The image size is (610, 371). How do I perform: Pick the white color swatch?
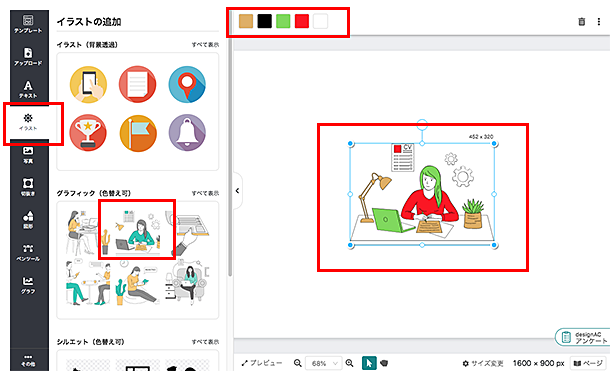click(x=321, y=21)
